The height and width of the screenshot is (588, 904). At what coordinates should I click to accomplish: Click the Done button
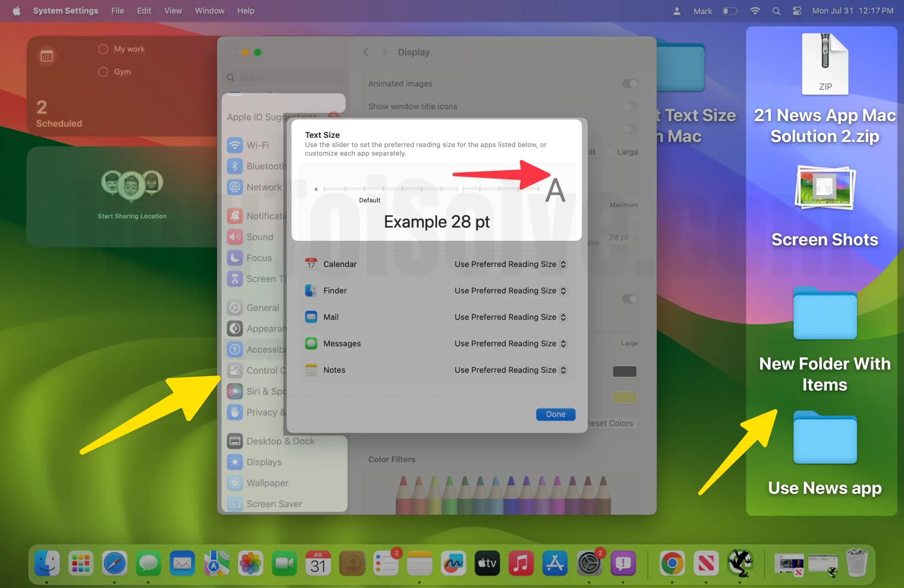555,414
